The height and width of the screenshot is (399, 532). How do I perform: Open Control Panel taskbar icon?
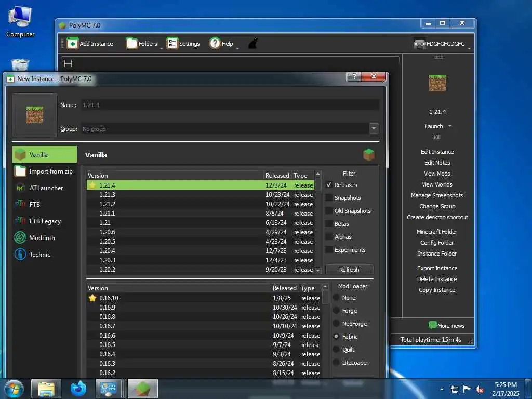click(109, 389)
